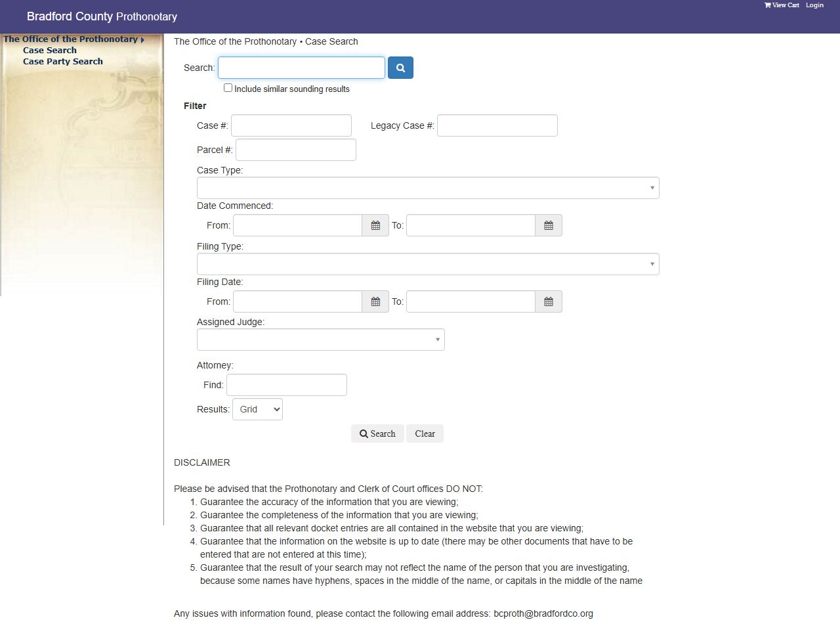The image size is (840, 620).
Task: Click the Legacy Case # field
Action: 497,125
